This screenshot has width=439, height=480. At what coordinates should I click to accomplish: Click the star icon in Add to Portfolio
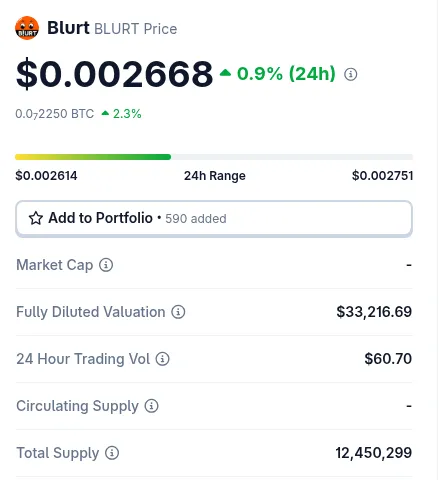tap(36, 218)
